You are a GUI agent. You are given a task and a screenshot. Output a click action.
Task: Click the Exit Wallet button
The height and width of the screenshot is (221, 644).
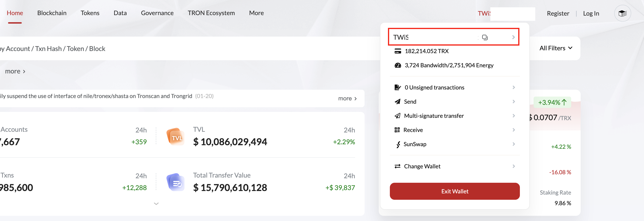tap(455, 191)
